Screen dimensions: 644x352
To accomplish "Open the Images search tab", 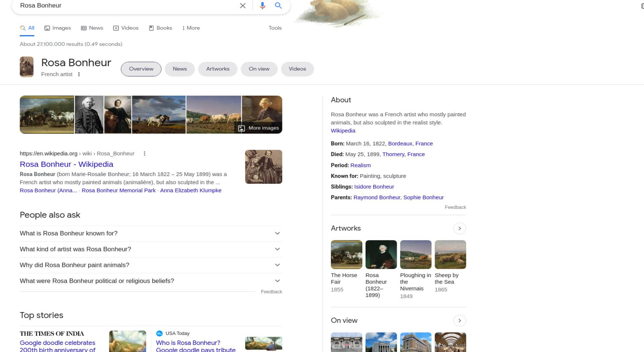I will pyautogui.click(x=58, y=28).
